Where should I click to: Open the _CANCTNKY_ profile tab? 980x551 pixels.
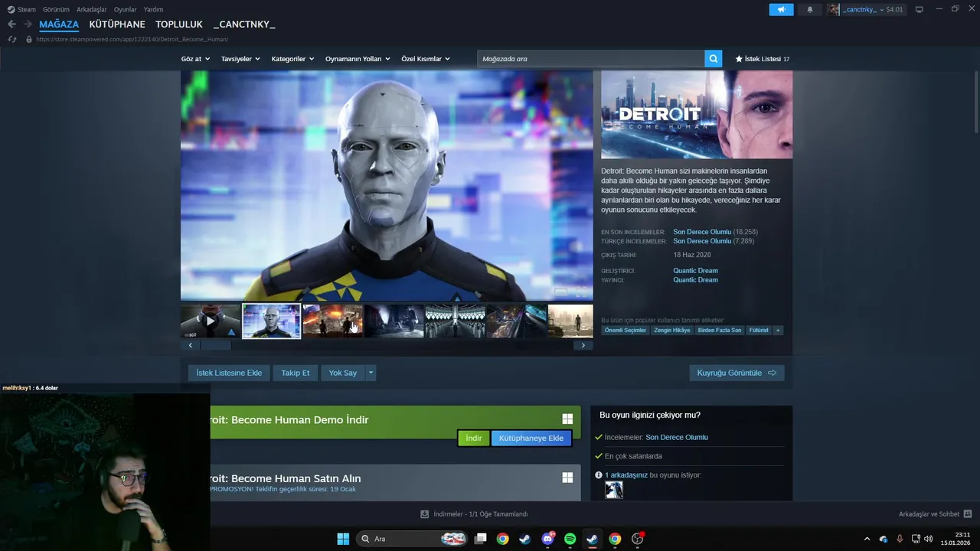coord(244,24)
